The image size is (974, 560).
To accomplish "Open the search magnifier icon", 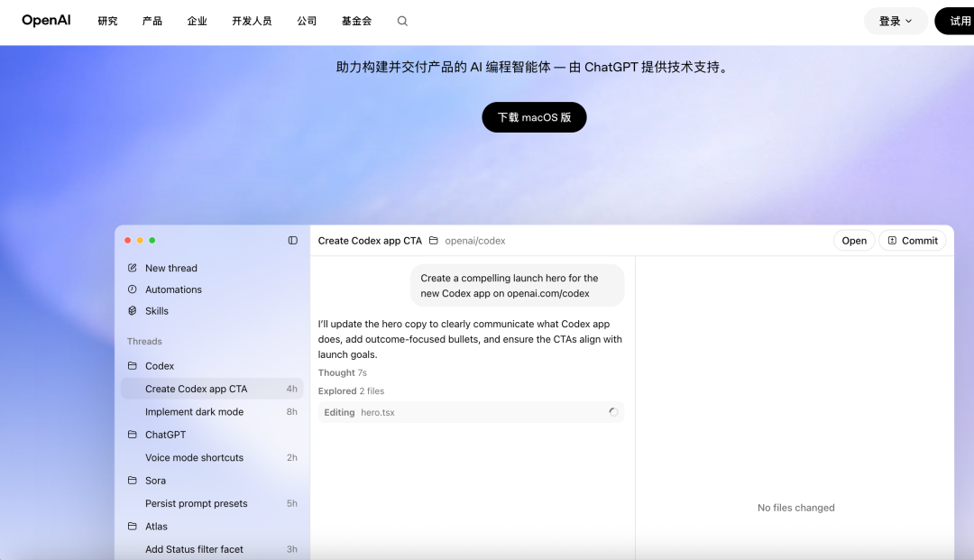I will click(402, 21).
